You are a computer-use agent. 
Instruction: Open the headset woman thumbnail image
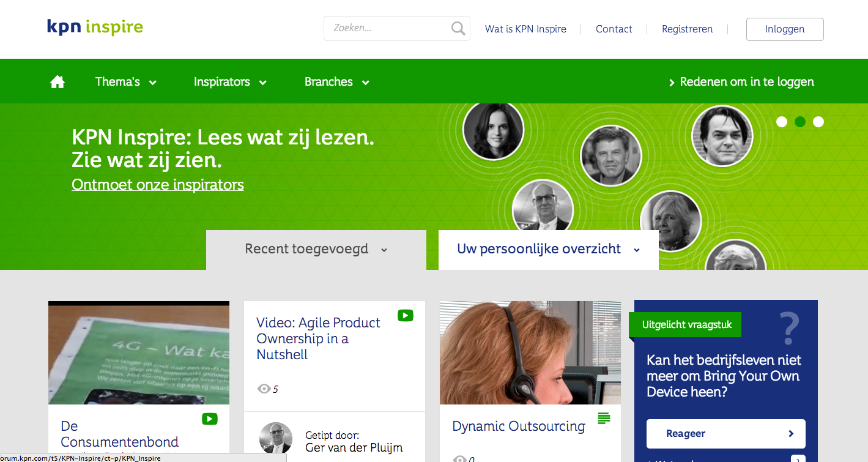530,352
